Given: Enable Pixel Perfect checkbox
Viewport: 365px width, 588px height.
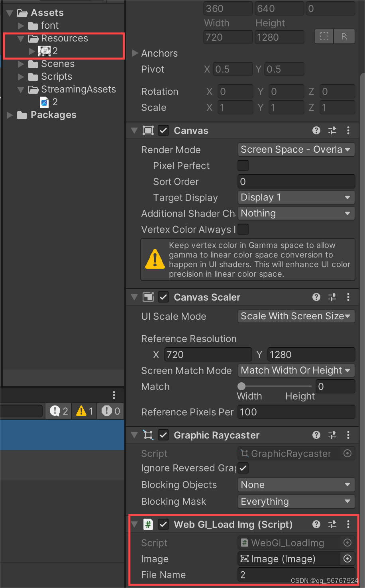Looking at the screenshot, I should point(243,165).
